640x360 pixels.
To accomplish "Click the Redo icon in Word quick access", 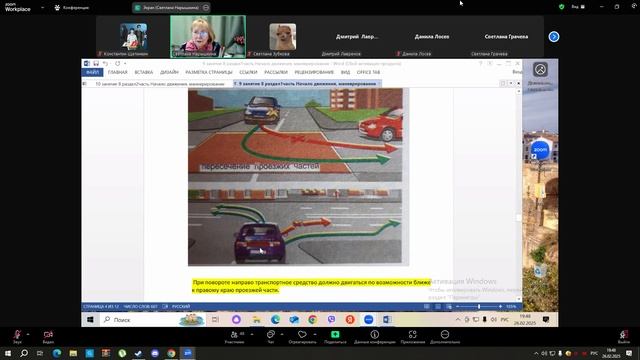I will click(118, 64).
